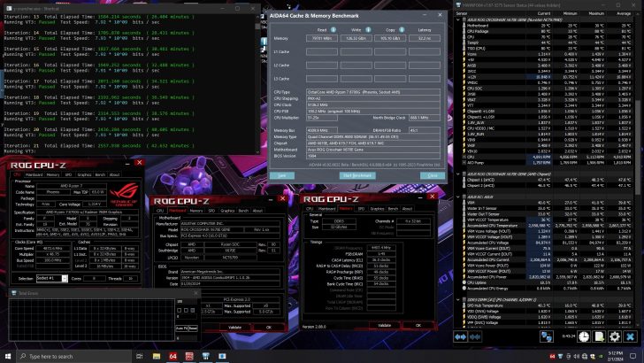Viewport: 644px width, 363px height.
Task: Click HWiNFO clock reset-timer icon
Action: 584,336
